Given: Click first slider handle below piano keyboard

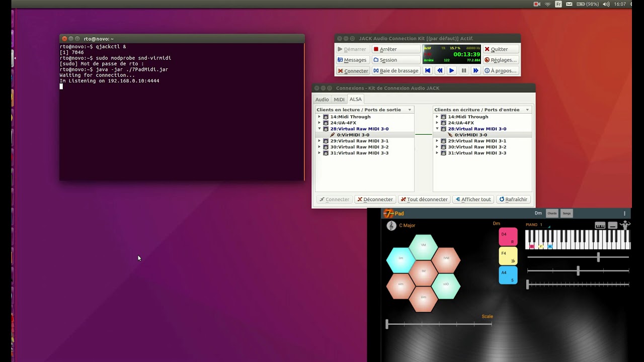Looking at the screenshot, I should [x=598, y=257].
